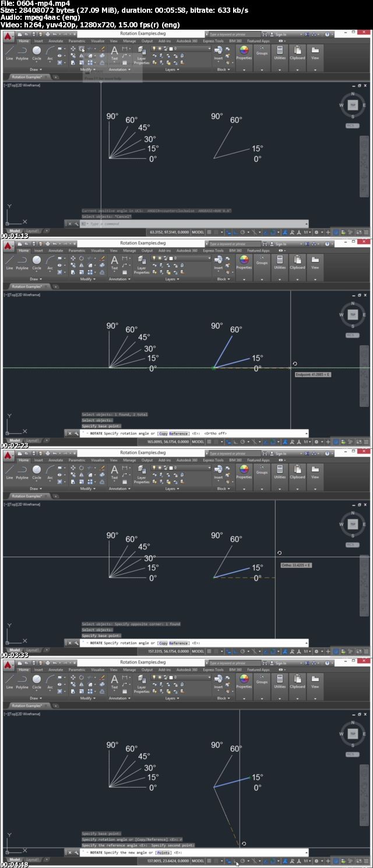
Task: Select the Line tool in the 00:01:13 frame
Action: (9, 52)
